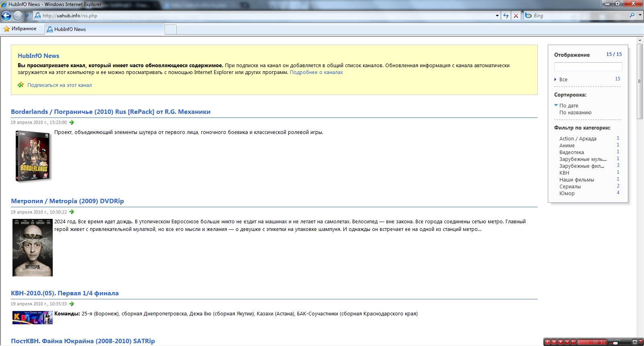This screenshot has height=346, width=644.
Task: Open recent pages dropdown next to Forward
Action: click(x=27, y=16)
